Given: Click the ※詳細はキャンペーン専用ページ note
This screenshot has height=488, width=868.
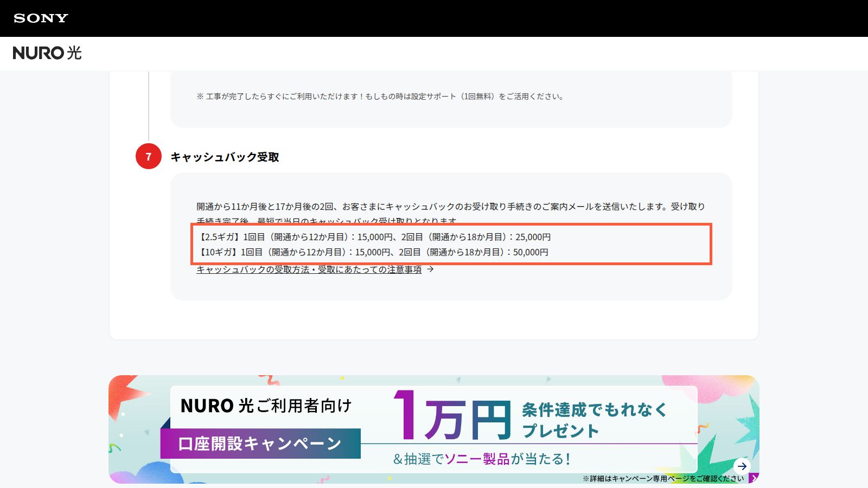Looking at the screenshot, I should 663,478.
